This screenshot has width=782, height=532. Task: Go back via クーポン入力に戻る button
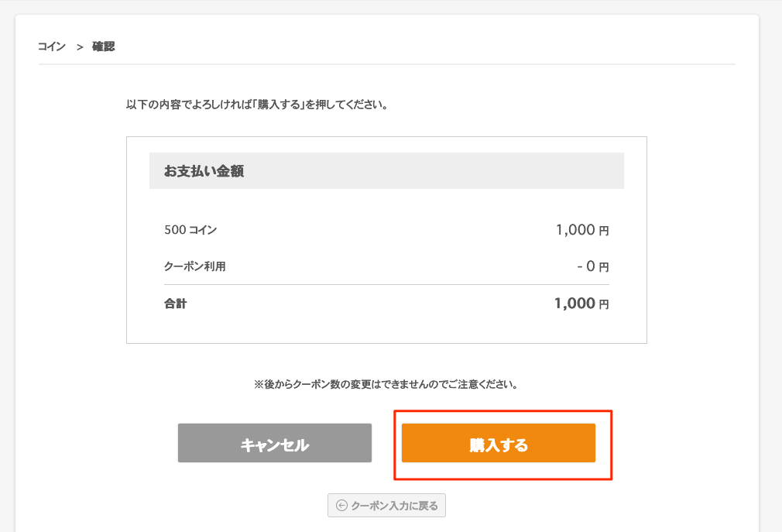point(386,505)
